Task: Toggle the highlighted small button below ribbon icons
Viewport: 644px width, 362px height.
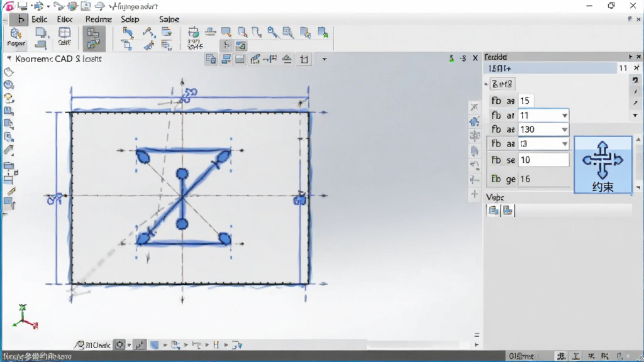Action: (x=226, y=45)
